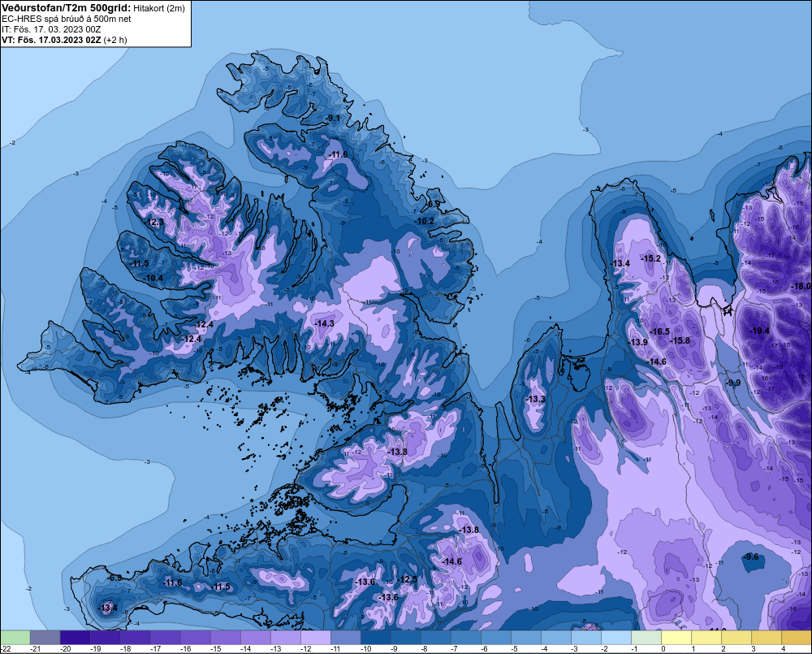This screenshot has width=812, height=654.
Task: Click 'Hitakort (2m)' in the header box
Action: tap(158, 8)
